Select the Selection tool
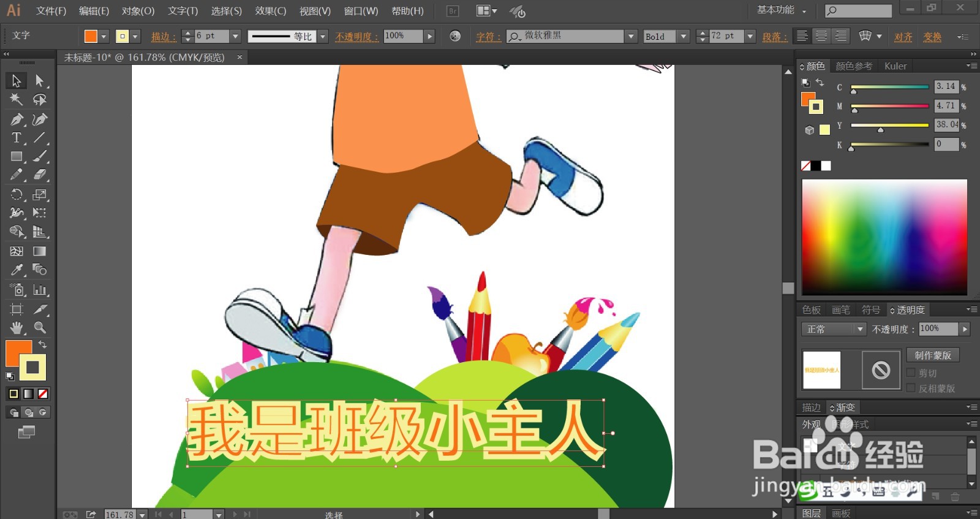The image size is (980, 519). [17, 80]
